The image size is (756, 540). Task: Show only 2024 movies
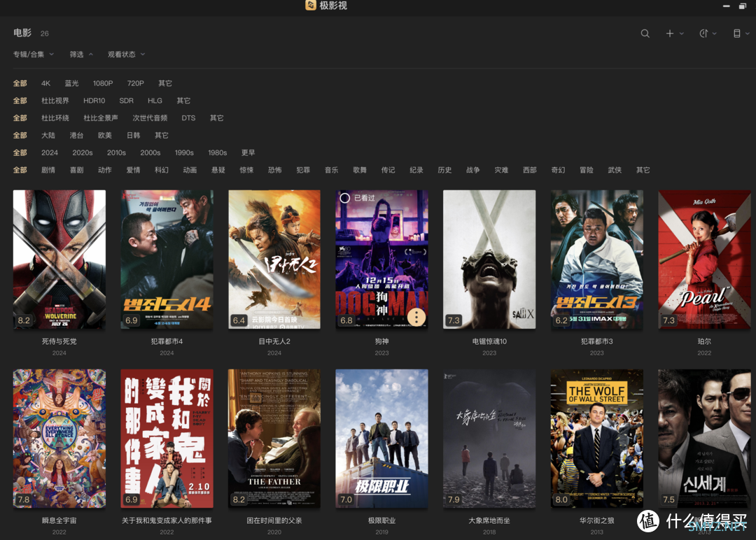click(50, 152)
